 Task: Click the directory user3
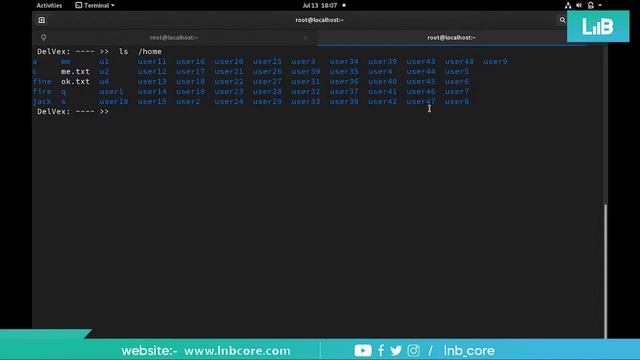pos(303,62)
